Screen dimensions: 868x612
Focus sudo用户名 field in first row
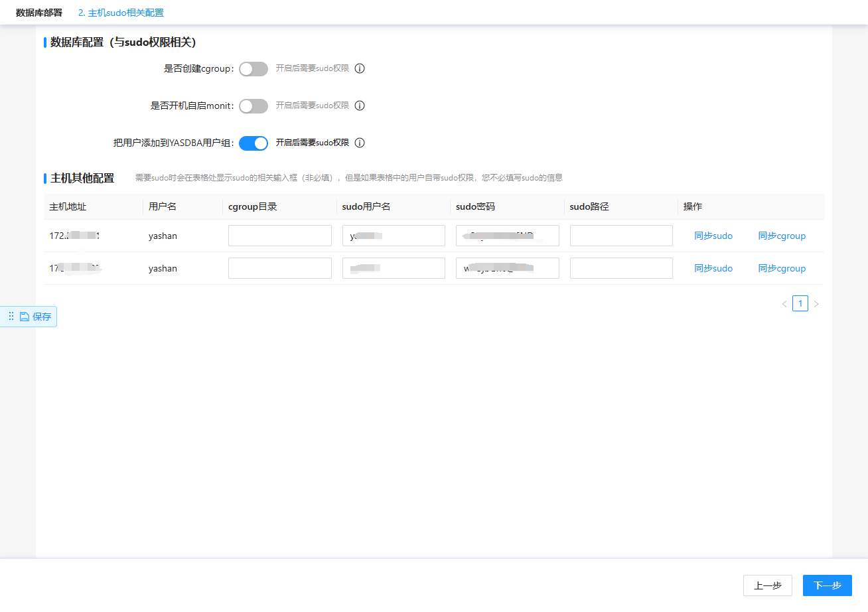click(x=394, y=236)
